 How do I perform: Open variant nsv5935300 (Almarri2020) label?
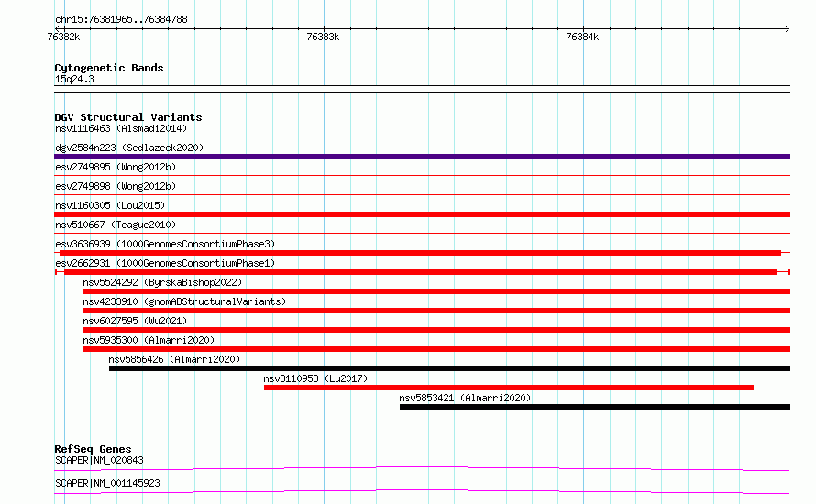(149, 340)
